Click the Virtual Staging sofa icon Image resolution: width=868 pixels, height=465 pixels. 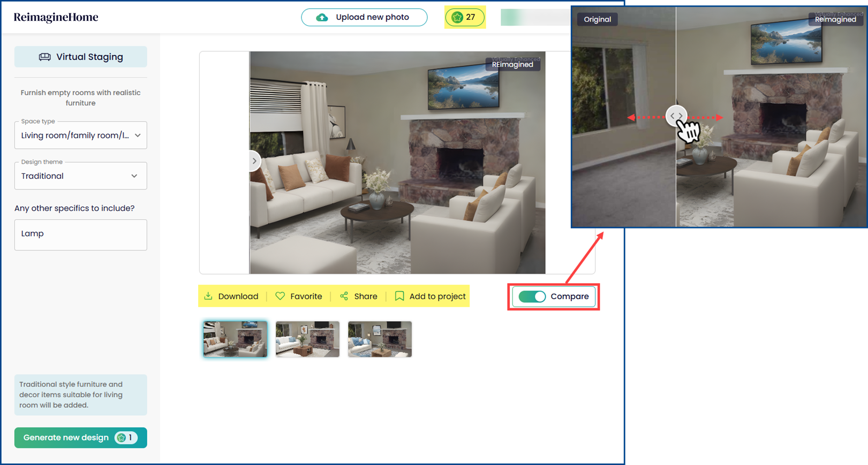click(45, 57)
